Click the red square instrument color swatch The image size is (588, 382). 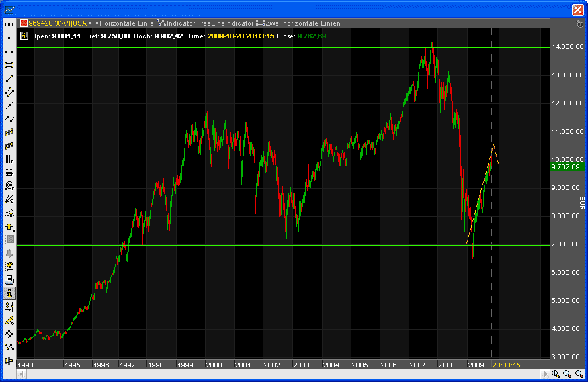coord(23,23)
